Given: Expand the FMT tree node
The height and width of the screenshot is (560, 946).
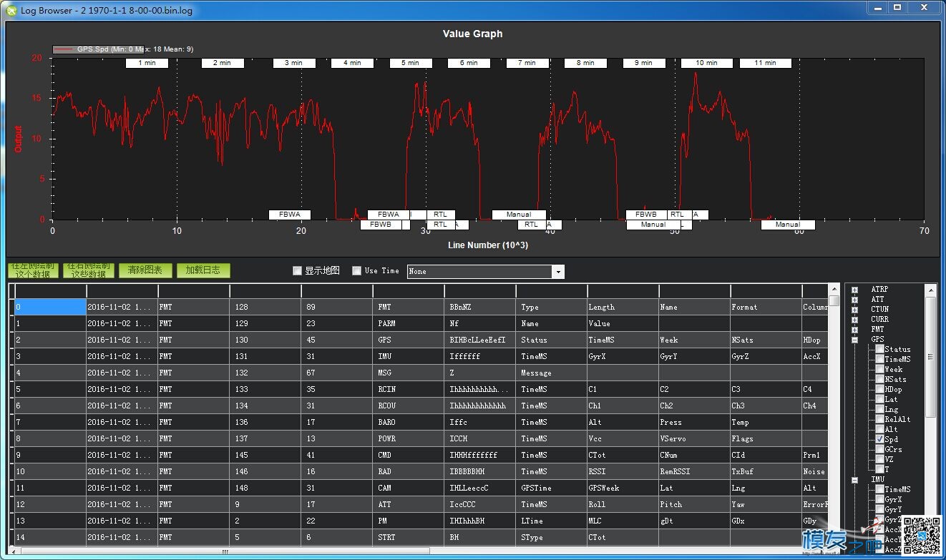Looking at the screenshot, I should click(x=854, y=330).
